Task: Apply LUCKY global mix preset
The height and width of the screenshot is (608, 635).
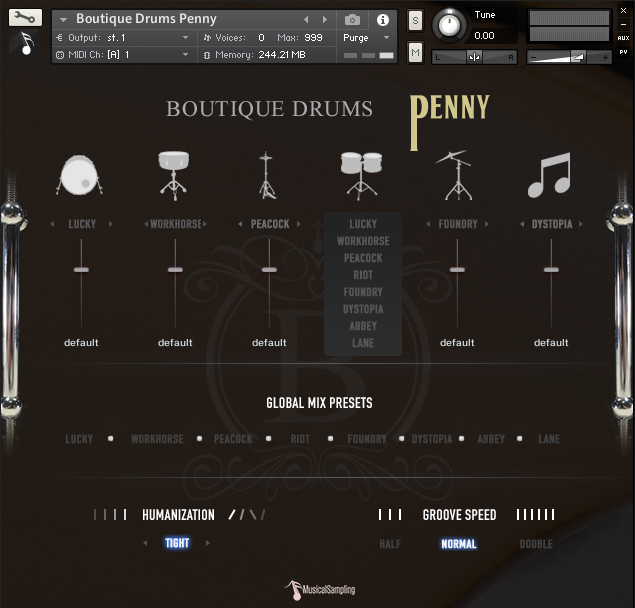Action: pos(79,439)
